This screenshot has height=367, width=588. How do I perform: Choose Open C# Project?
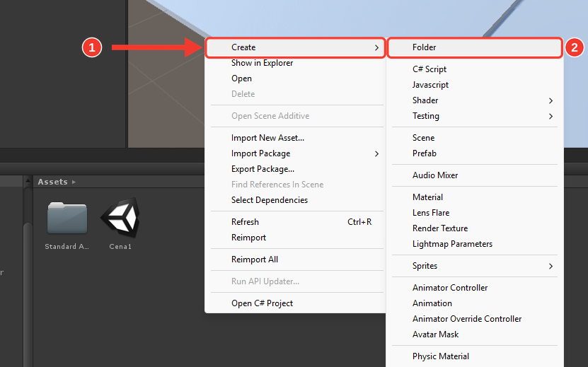coord(296,303)
